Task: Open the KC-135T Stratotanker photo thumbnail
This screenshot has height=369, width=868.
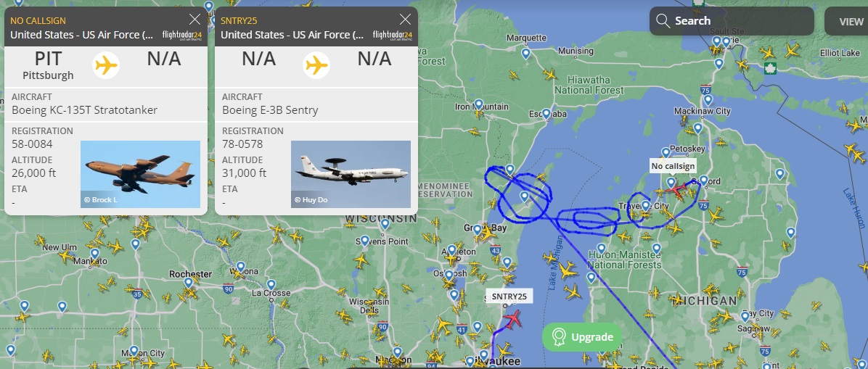Action: [140, 174]
